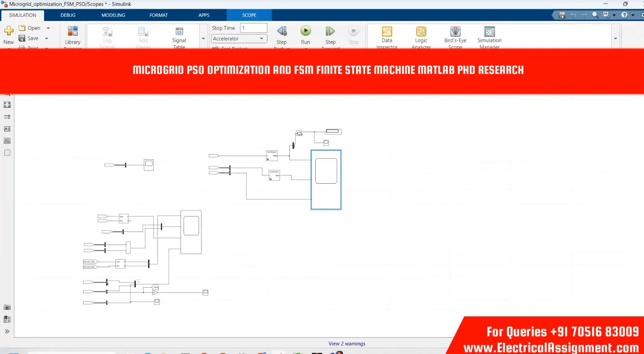Image resolution: width=644 pixels, height=354 pixels.
Task: Click the View 2 warnings link
Action: tap(347, 344)
